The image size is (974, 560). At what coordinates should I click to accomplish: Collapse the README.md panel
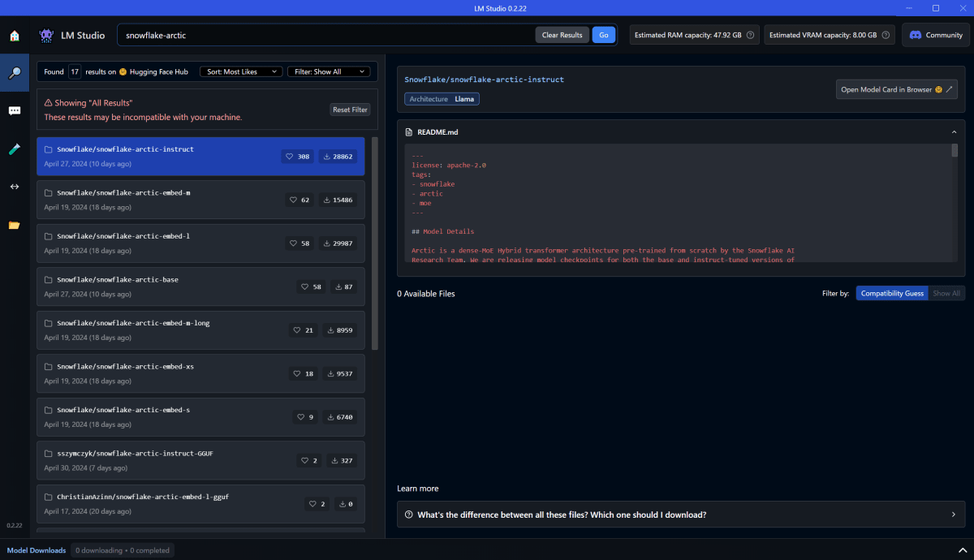954,131
